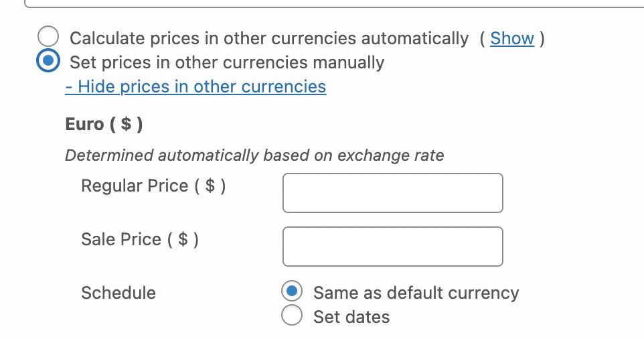Viewport: 644px width, 339px height.
Task: Click the dollar sign in the Euro heading
Action: (x=126, y=124)
